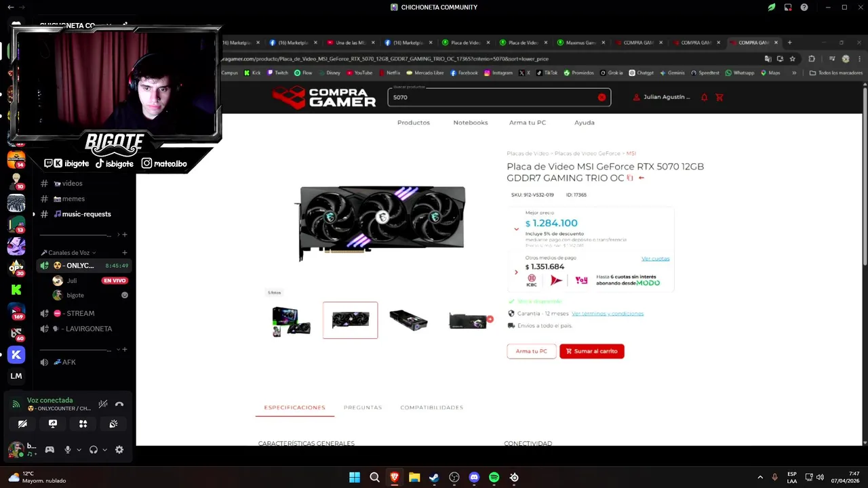Open File Explorer from the taskbar

[x=414, y=477]
